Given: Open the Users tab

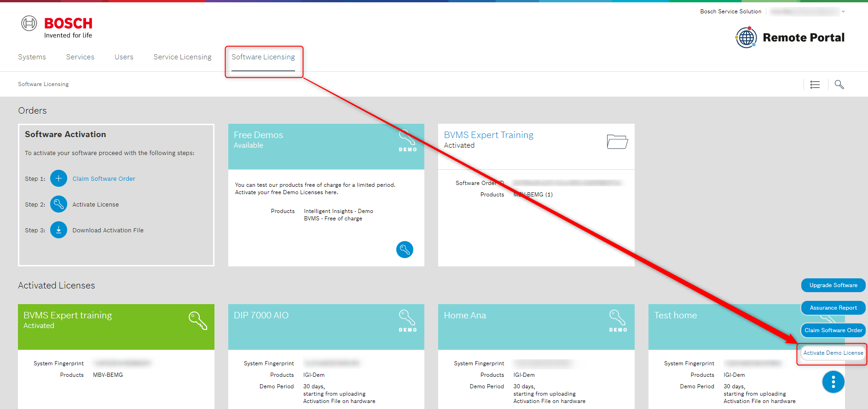Looking at the screenshot, I should tap(124, 57).
